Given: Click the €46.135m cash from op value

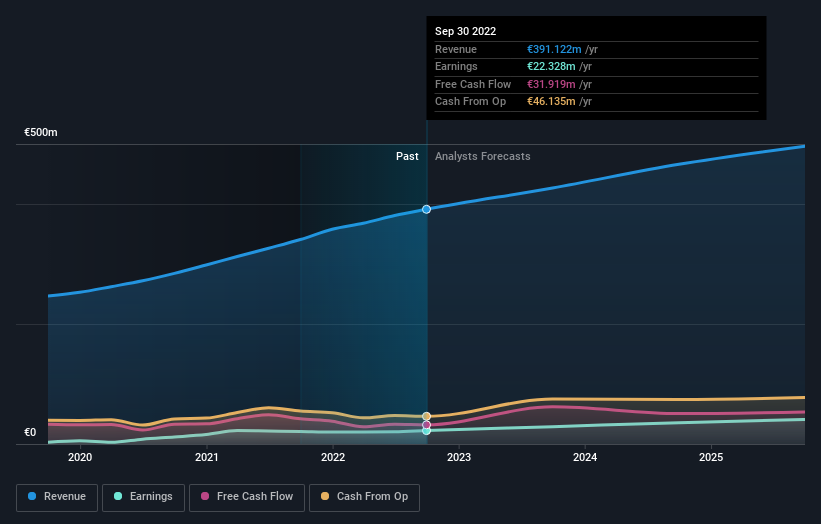Looking at the screenshot, I should pyautogui.click(x=551, y=102).
